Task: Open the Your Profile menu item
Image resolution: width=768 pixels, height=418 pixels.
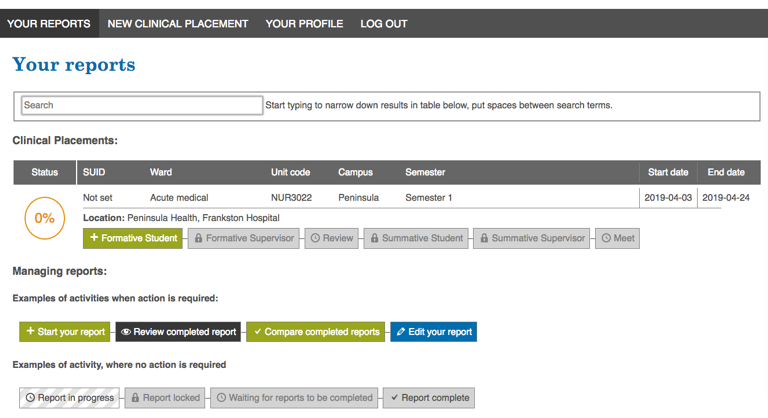Action: [304, 24]
